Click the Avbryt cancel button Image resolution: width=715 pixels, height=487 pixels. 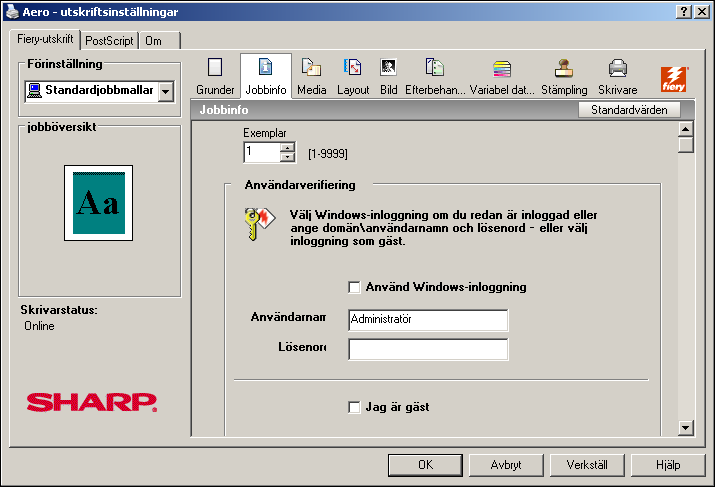[x=506, y=465]
